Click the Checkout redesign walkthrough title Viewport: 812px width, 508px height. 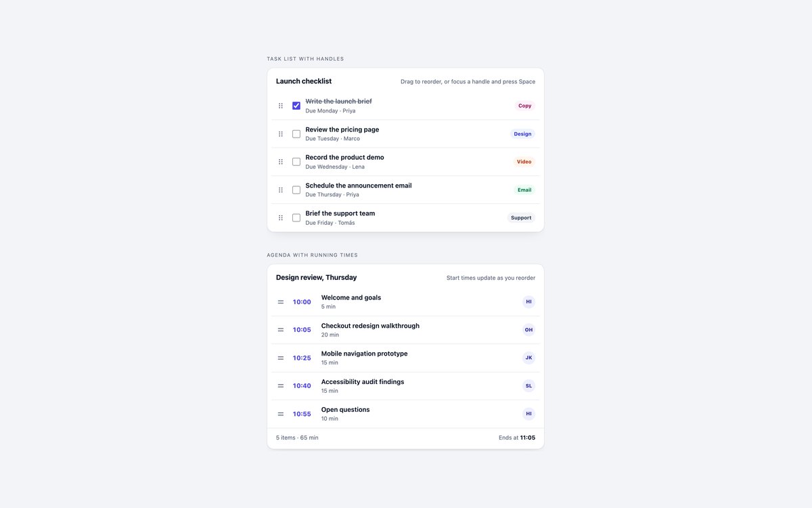coord(370,326)
